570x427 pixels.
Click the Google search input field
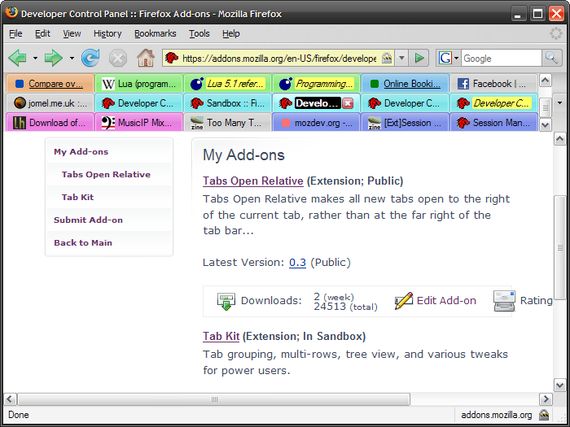pos(502,58)
